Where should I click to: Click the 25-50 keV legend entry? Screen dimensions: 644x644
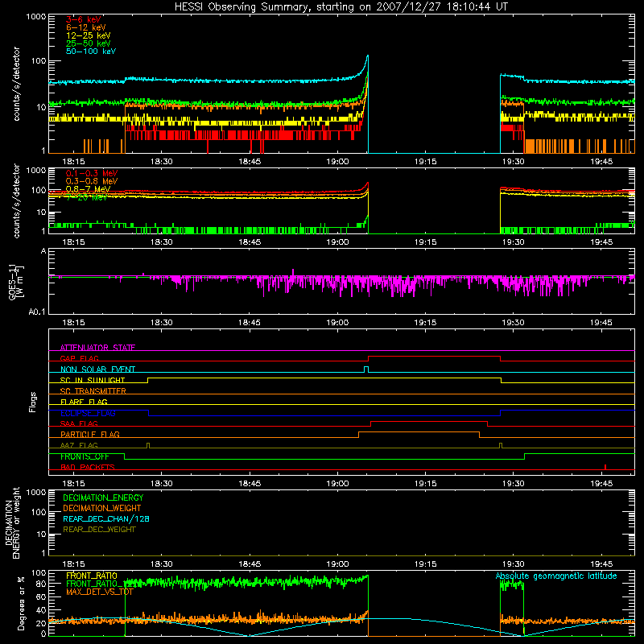tap(89, 43)
